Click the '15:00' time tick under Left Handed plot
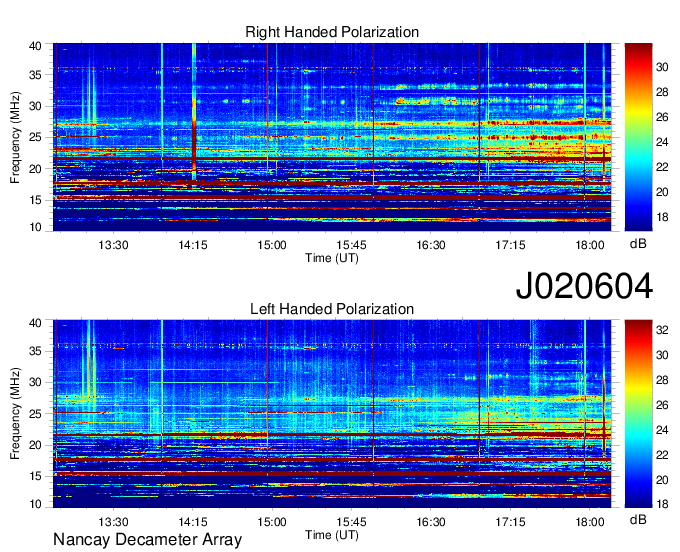The image size is (680, 552). tap(272, 522)
